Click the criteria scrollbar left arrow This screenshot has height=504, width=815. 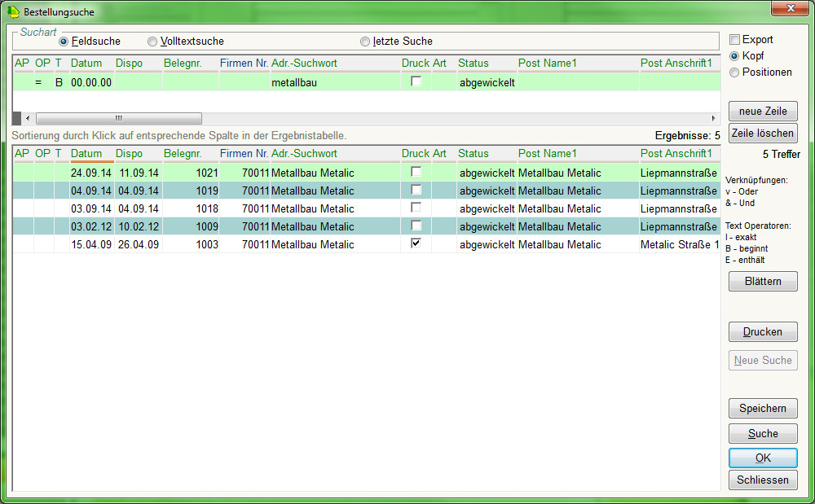click(x=28, y=118)
